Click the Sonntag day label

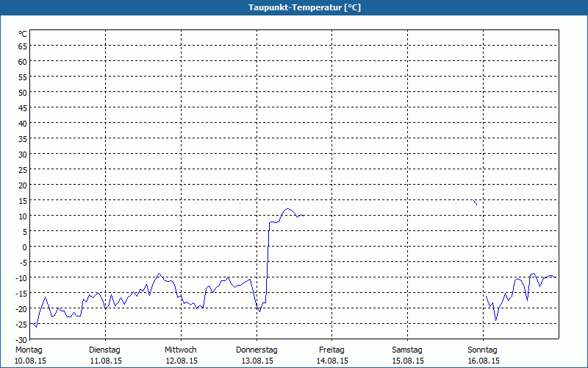coord(482,350)
